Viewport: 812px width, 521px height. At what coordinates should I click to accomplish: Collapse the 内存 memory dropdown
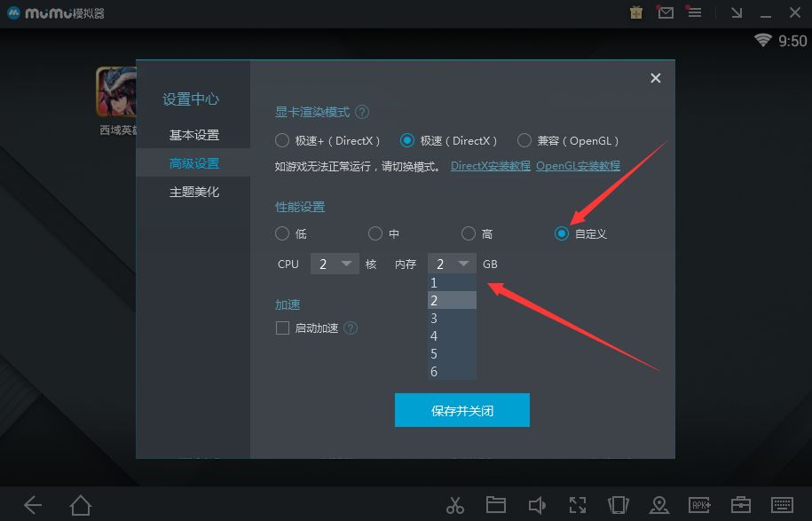(x=452, y=264)
